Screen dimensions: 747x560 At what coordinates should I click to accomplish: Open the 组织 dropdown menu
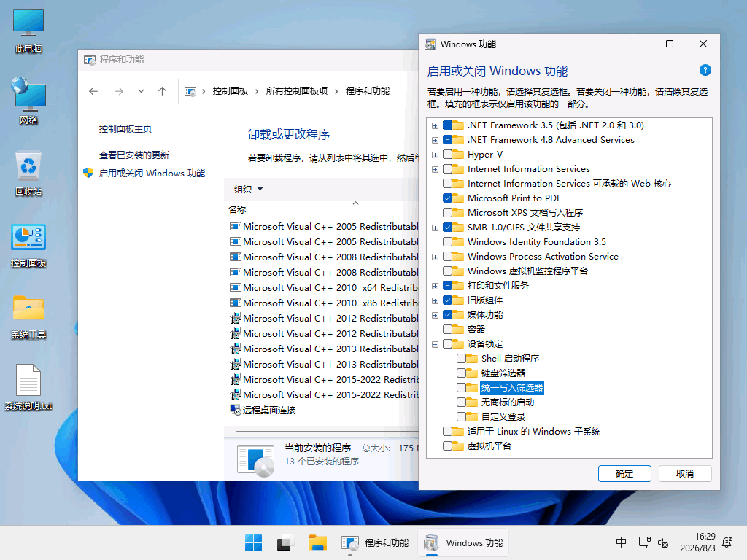(248, 190)
